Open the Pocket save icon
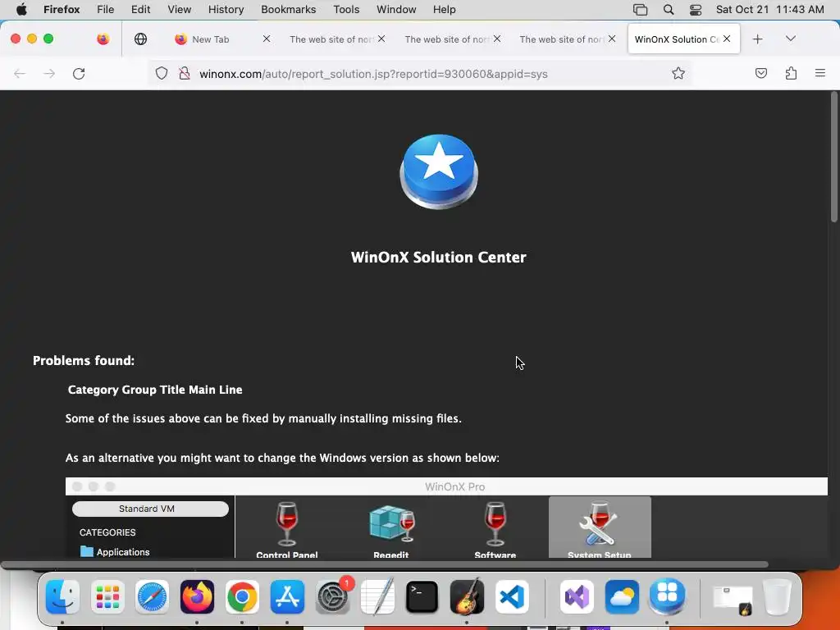 (760, 73)
